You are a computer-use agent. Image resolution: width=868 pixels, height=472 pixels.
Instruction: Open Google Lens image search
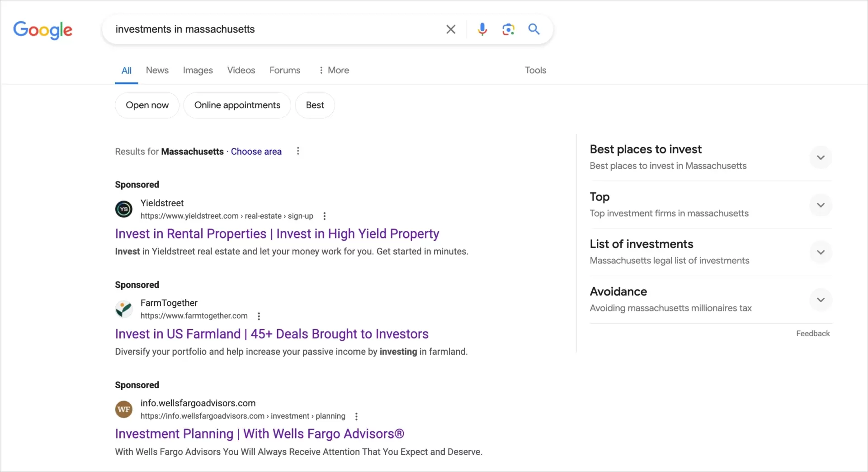coord(508,29)
